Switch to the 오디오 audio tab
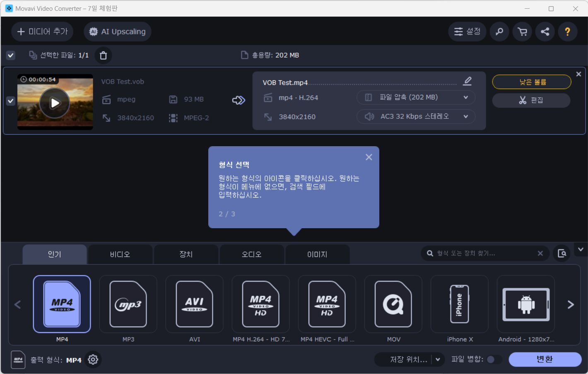The image size is (588, 374). point(252,254)
